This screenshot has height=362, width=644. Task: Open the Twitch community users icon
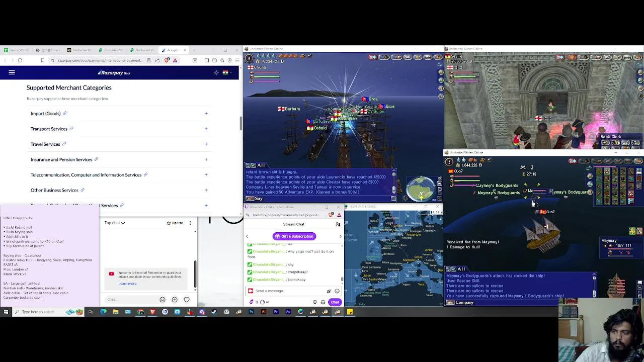coord(338,224)
